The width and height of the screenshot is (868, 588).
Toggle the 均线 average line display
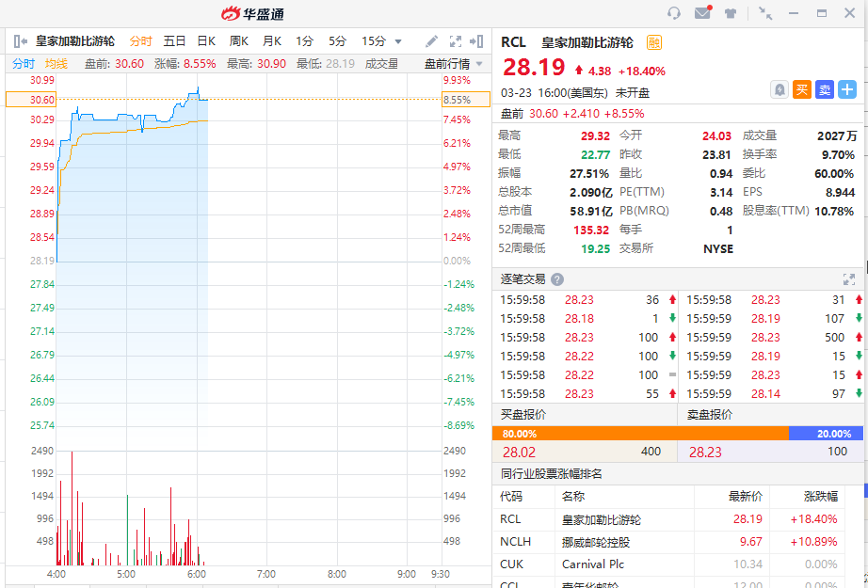coord(56,64)
